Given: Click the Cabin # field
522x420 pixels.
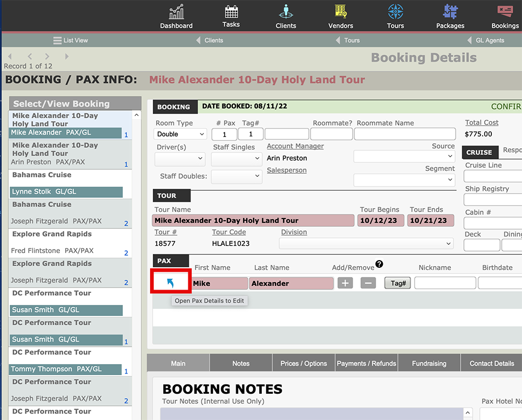Looking at the screenshot, I should coord(493,223).
